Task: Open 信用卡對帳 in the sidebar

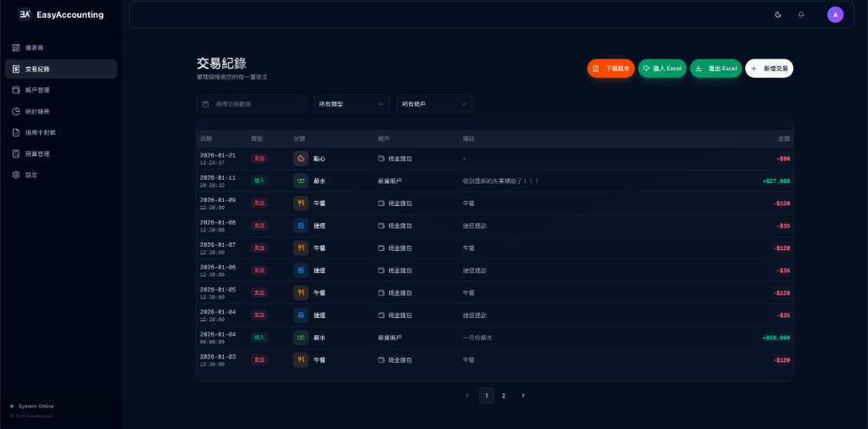Action: tap(61, 132)
